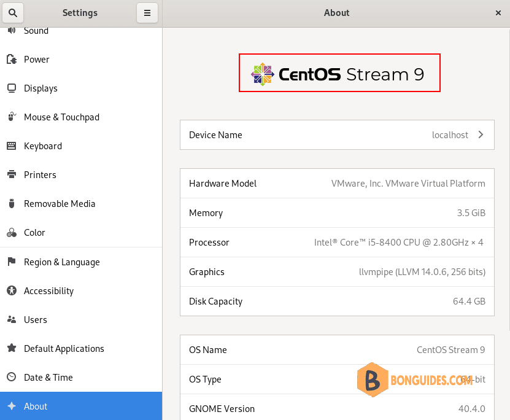
Task: Open the Power settings panel
Action: pos(81,59)
